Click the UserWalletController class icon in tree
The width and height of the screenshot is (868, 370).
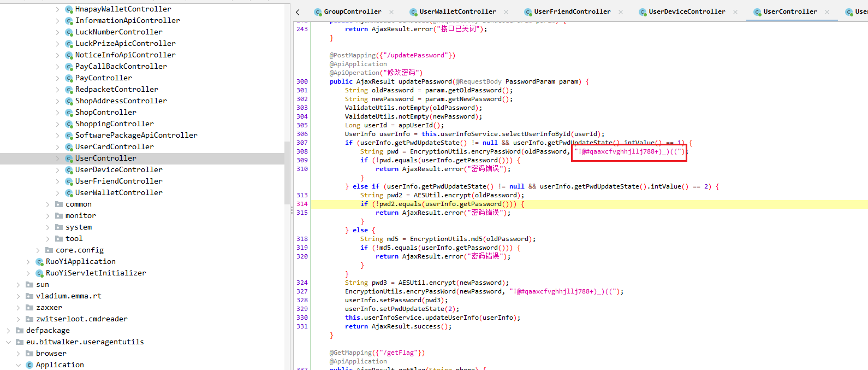[x=69, y=193]
